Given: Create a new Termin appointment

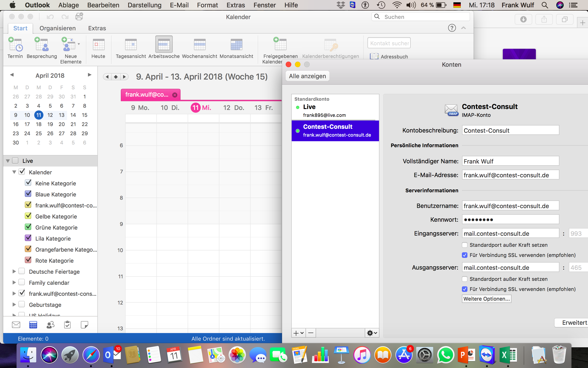Looking at the screenshot, I should [15, 48].
